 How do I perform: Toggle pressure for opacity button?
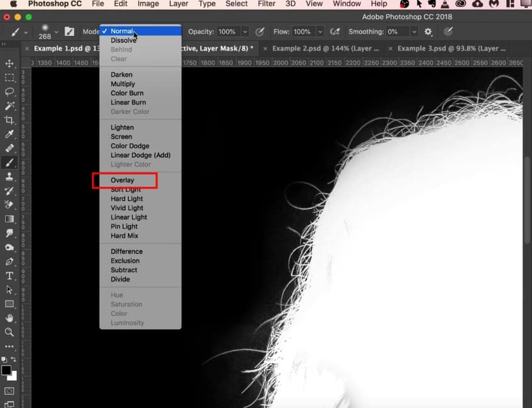coord(260,31)
